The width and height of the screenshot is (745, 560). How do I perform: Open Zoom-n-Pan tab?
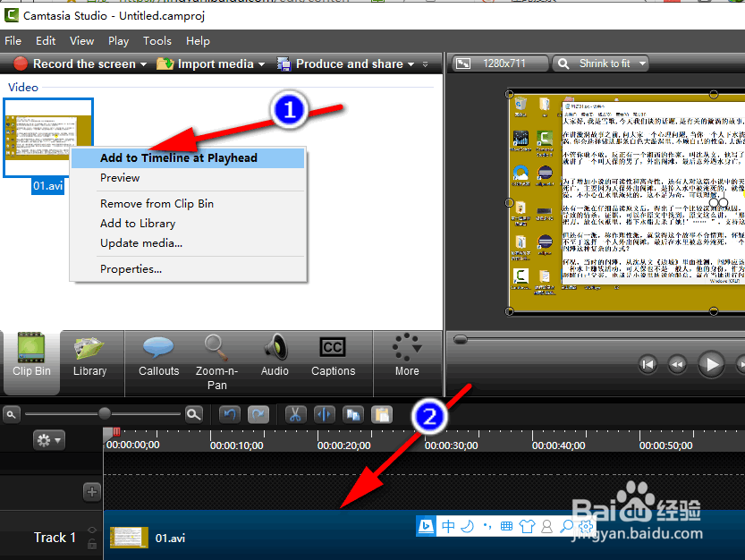(x=216, y=362)
